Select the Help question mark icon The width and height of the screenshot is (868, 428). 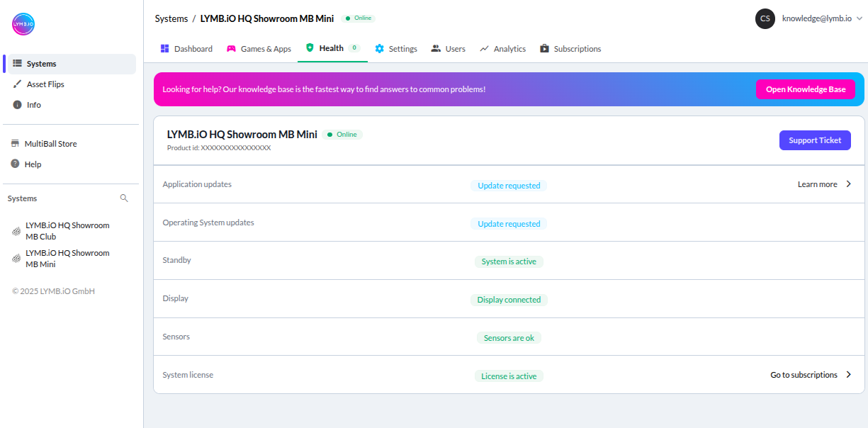[x=14, y=164]
